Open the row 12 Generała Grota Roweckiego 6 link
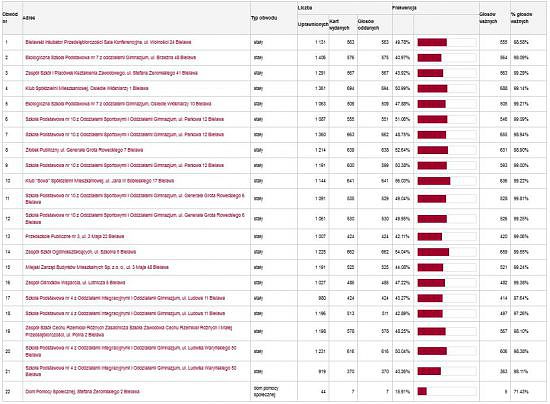 coord(135,218)
